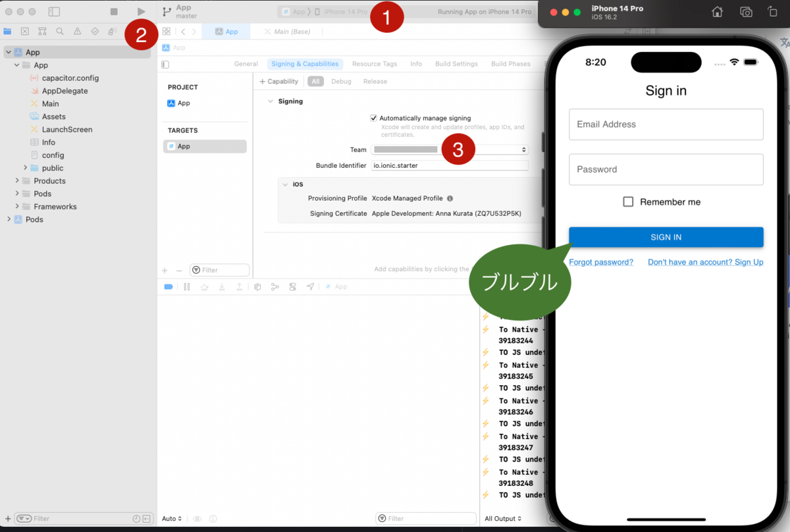Select the Release configuration filter
Screen dimensions: 790x532
375,82
